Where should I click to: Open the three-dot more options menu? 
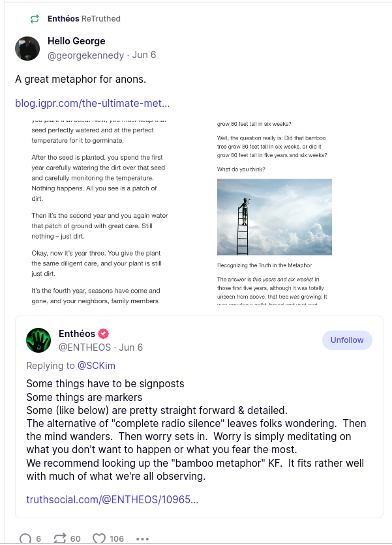(x=142, y=538)
